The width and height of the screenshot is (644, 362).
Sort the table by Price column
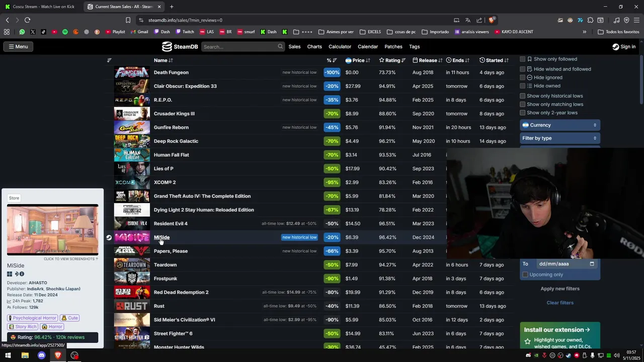coord(358,60)
